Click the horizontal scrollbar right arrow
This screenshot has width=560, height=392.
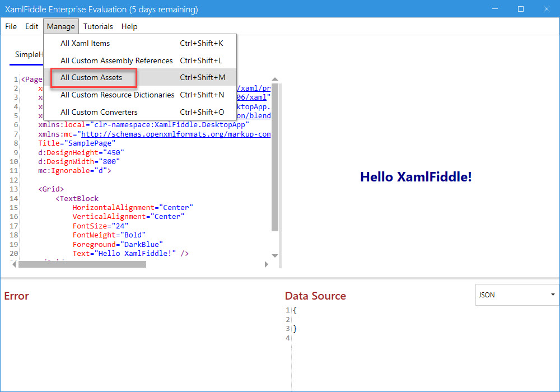point(266,264)
